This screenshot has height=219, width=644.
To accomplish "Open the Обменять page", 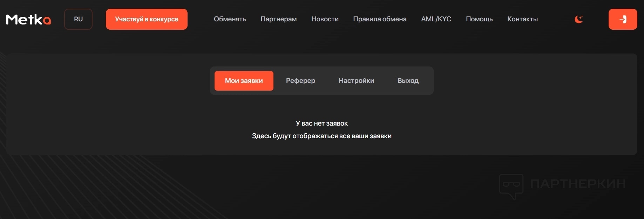I will point(230,19).
